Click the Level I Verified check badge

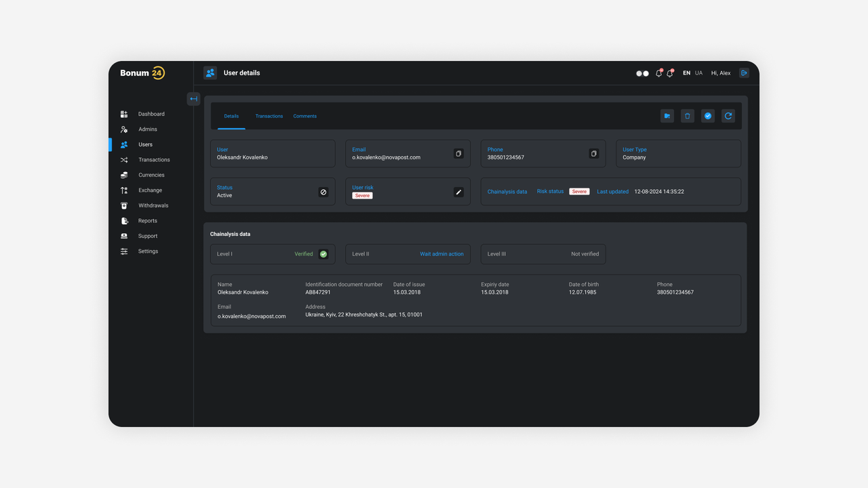[x=323, y=254]
